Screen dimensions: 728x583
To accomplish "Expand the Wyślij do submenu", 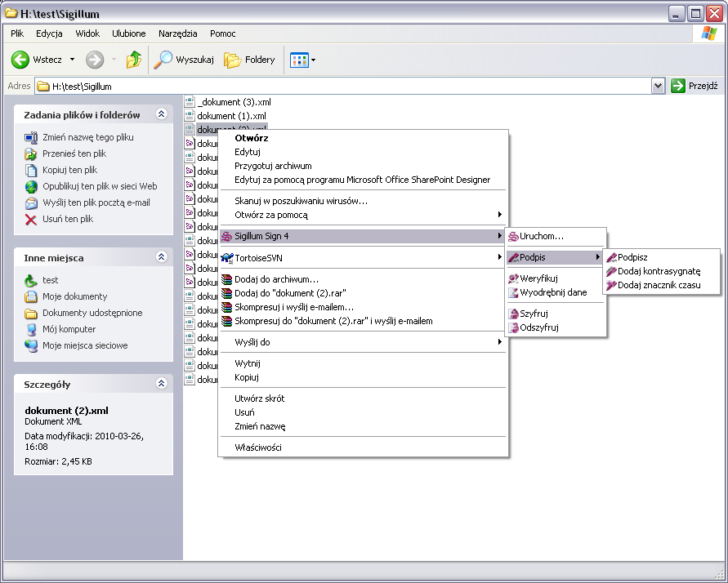I will [499, 342].
